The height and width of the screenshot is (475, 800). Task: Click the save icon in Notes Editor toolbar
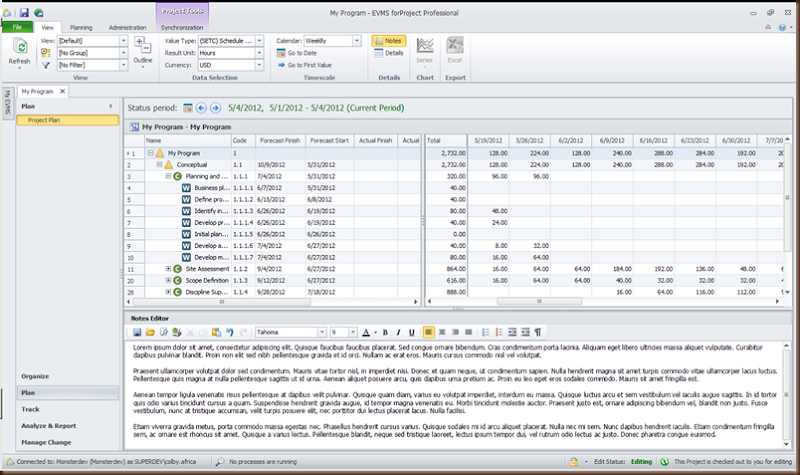[x=137, y=332]
